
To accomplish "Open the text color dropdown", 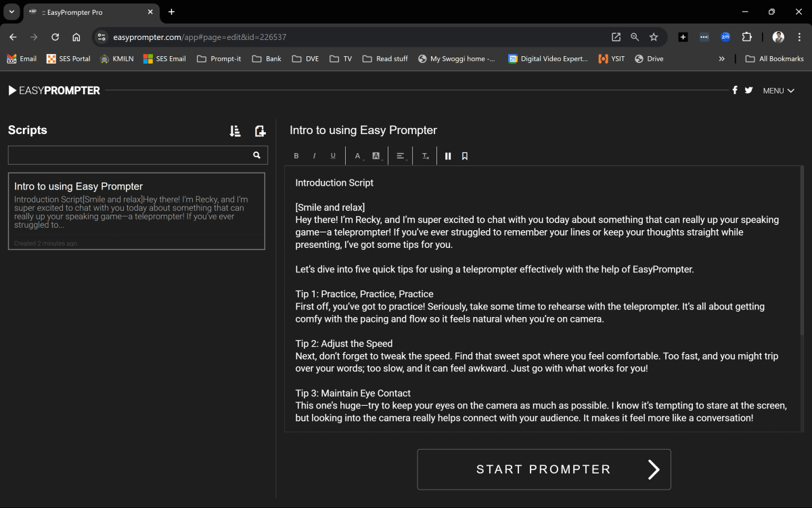I will click(x=359, y=156).
